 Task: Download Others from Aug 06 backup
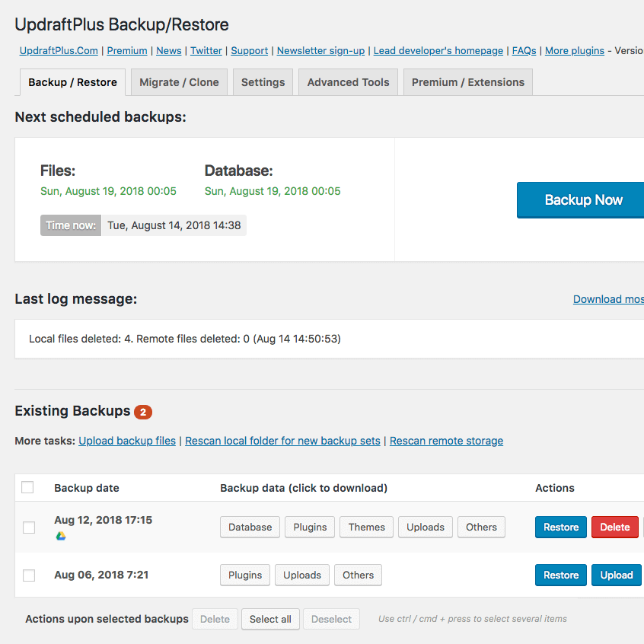358,575
